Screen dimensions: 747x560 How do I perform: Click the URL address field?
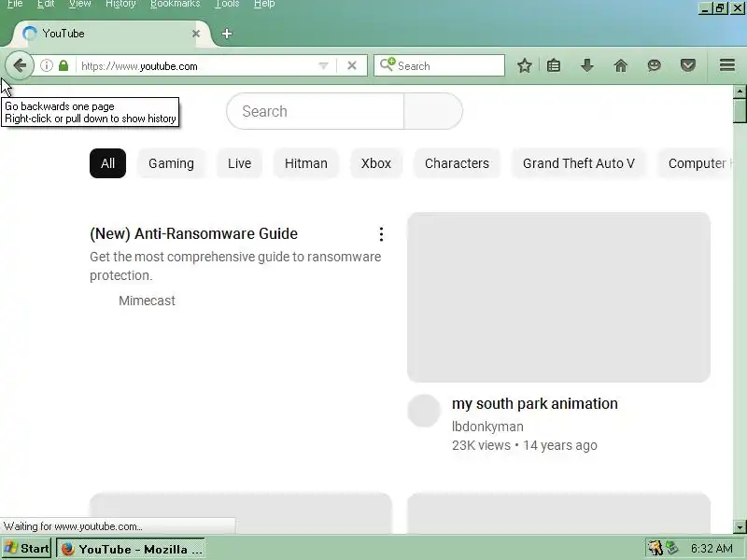[196, 65]
